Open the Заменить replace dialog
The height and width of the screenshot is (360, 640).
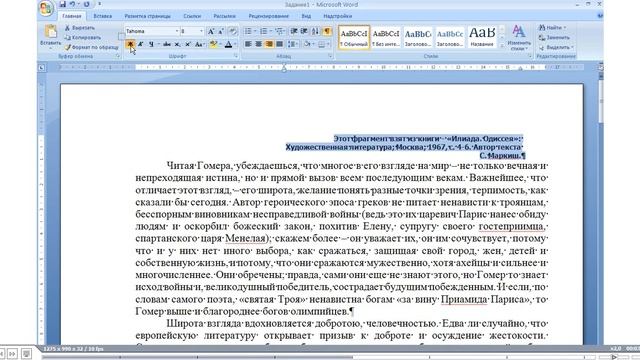tap(554, 38)
